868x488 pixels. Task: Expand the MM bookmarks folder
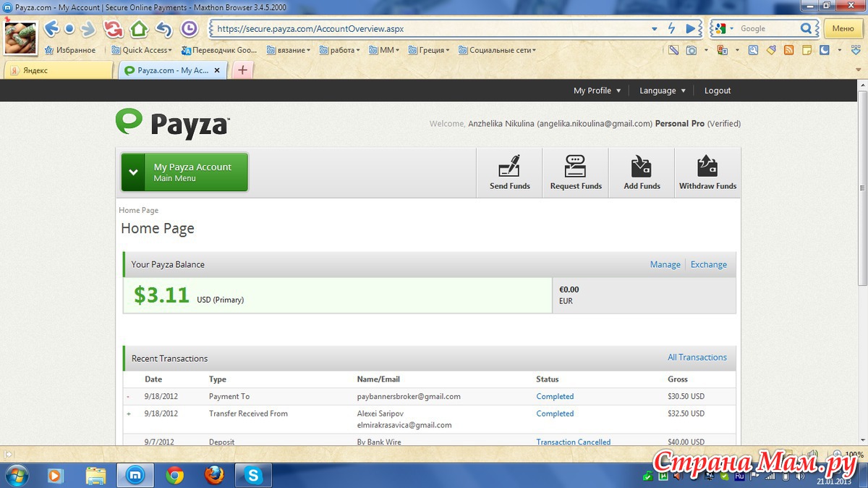pyautogui.click(x=384, y=50)
